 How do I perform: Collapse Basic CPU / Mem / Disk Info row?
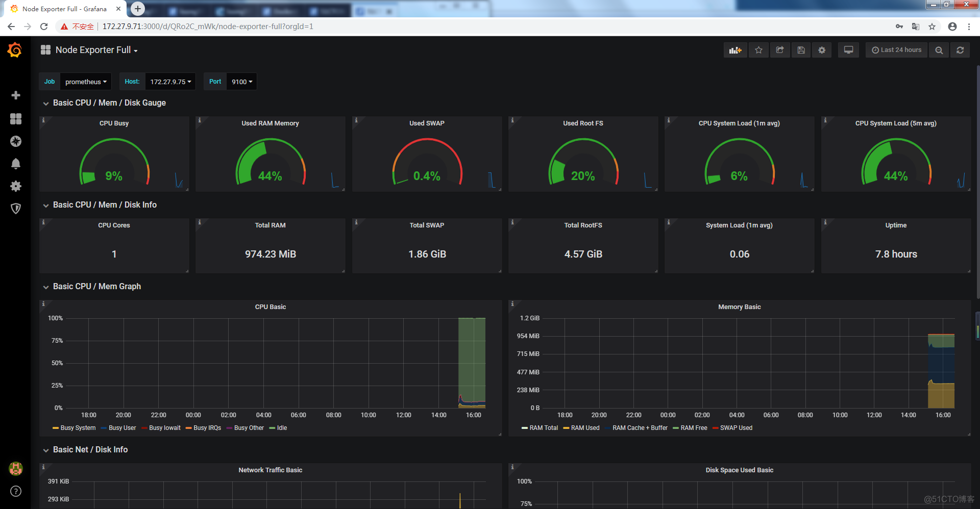point(105,205)
